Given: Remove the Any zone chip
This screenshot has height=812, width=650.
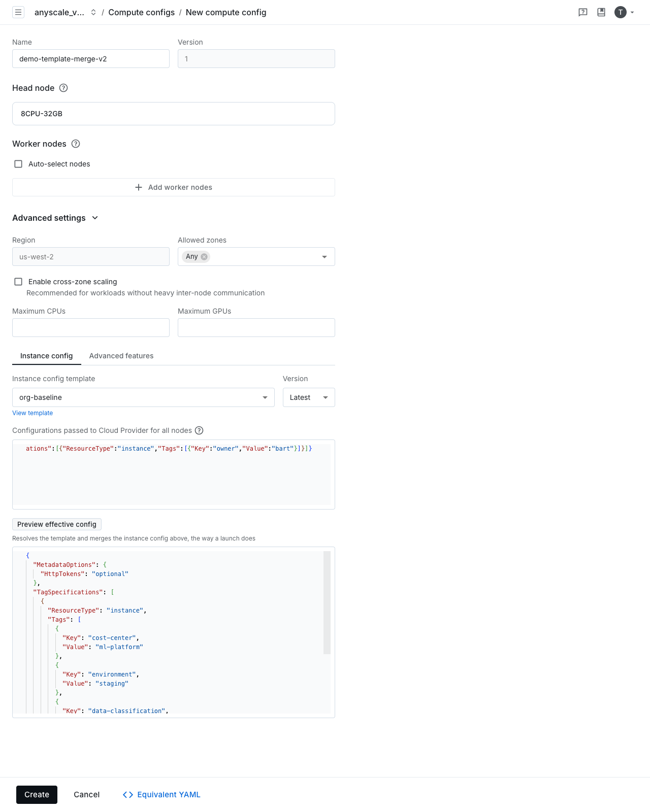Looking at the screenshot, I should coord(204,257).
